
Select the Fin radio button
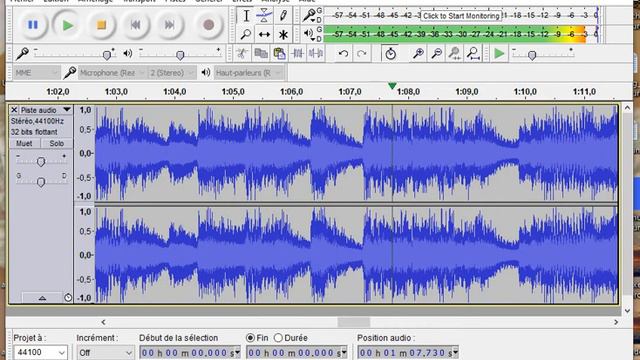pos(250,338)
